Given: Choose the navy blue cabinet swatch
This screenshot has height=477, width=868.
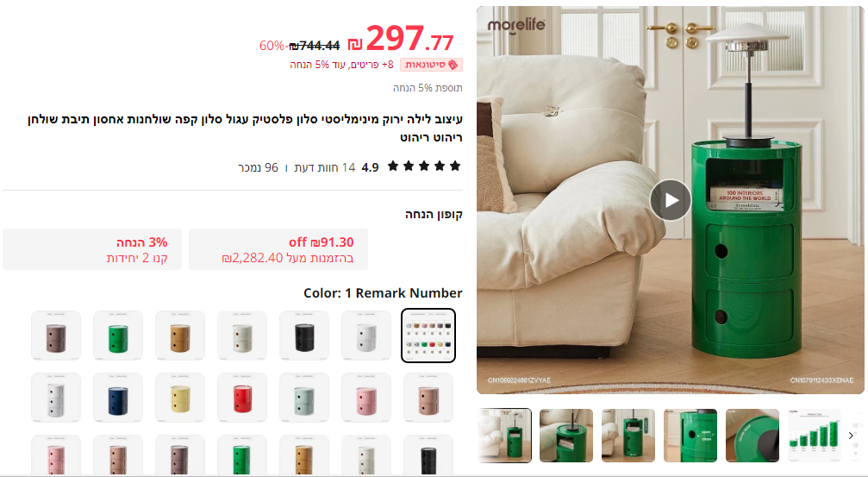Looking at the screenshot, I should click(118, 398).
